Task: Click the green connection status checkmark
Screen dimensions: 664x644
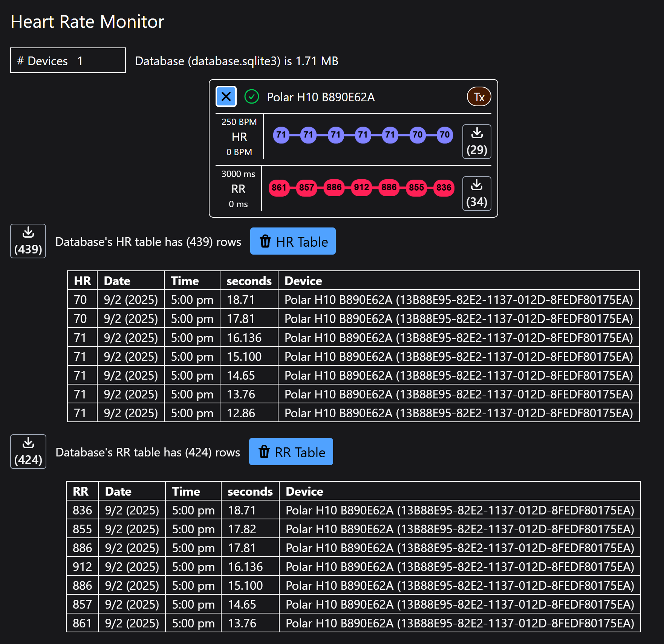Action: coord(252,97)
